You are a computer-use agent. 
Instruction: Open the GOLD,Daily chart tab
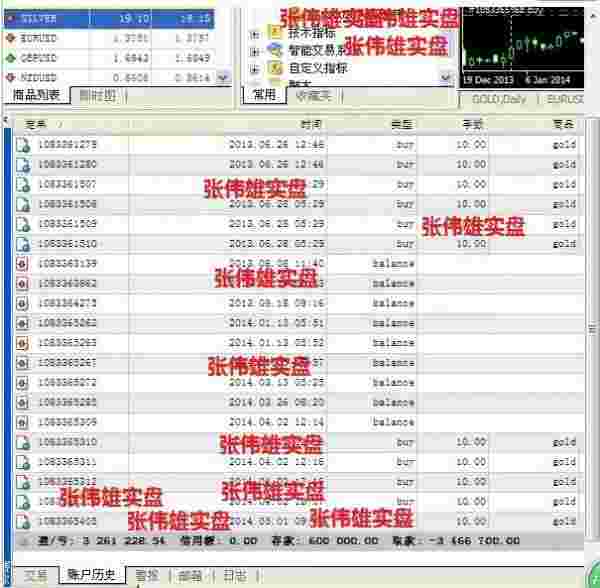499,99
